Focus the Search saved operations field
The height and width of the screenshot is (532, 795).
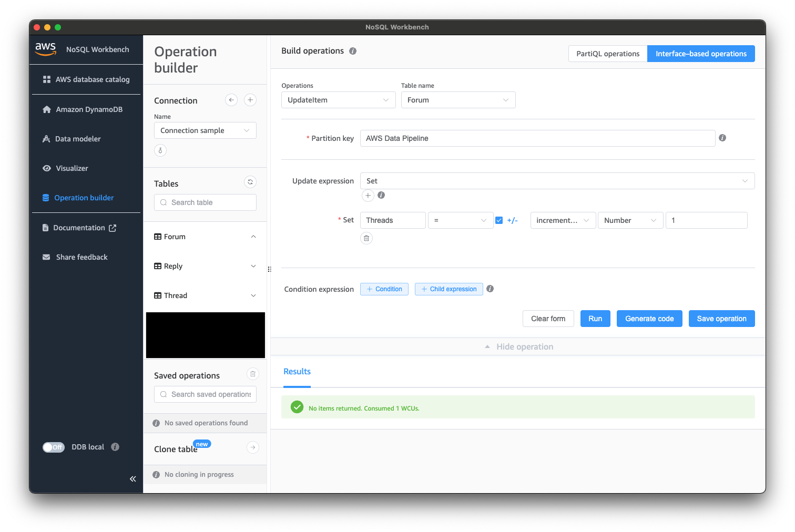[x=205, y=394]
